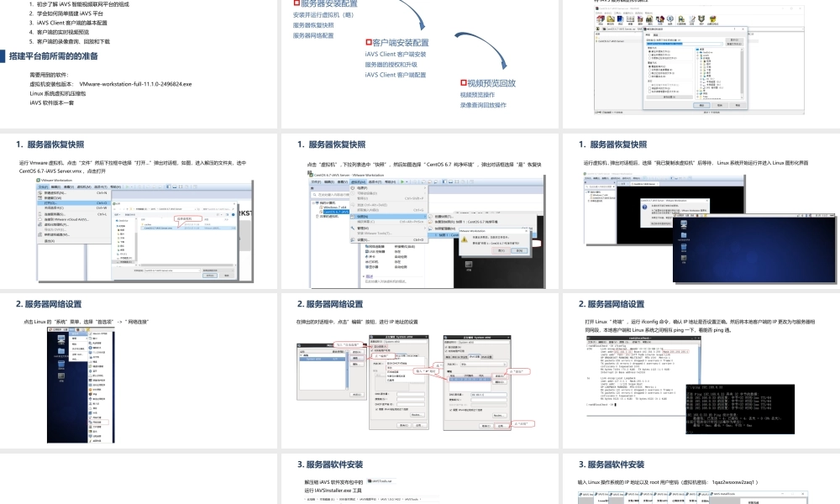Select snapshot slide showing VMware File menu
Viewport: 840px width, 504px height.
point(139,210)
